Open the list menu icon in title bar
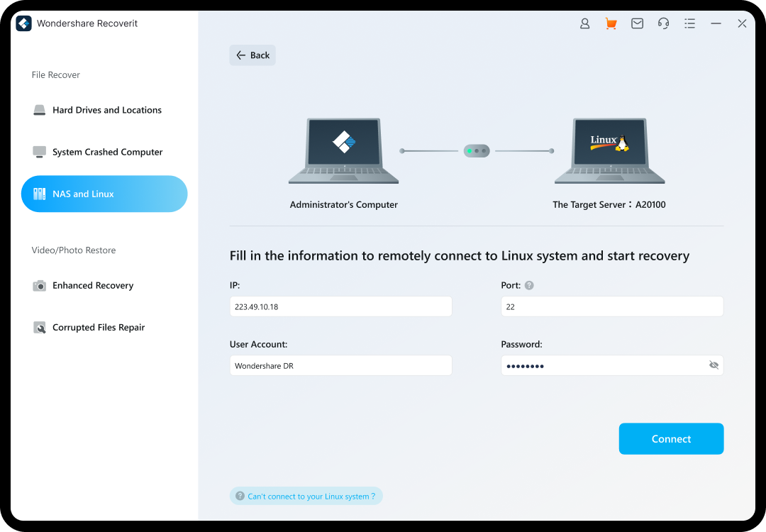 690,23
